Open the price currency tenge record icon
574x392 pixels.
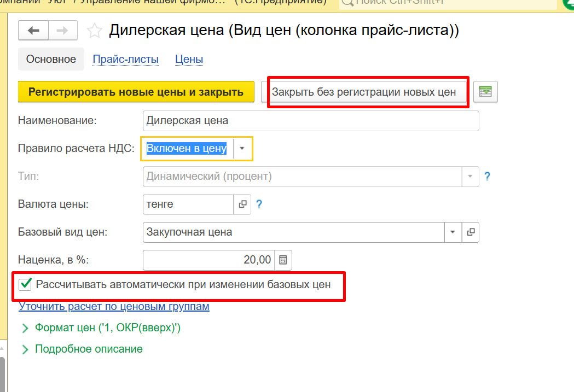coord(242,204)
